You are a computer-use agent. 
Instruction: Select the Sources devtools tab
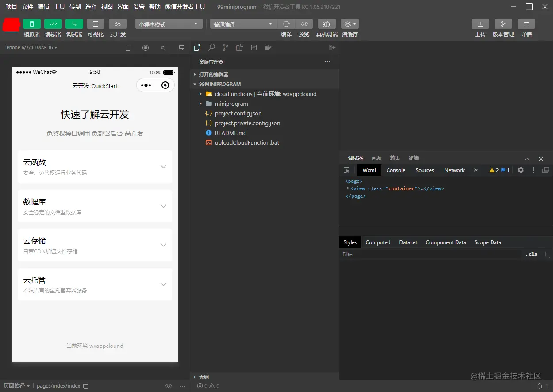(425, 170)
